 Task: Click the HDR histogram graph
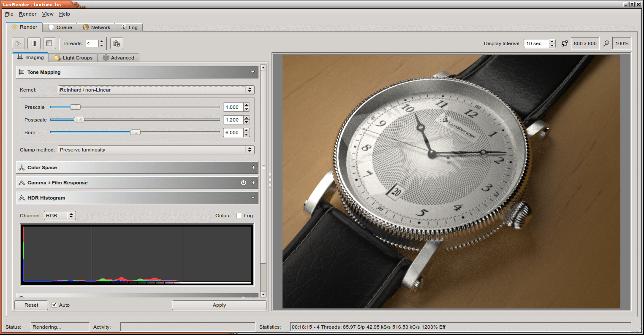(x=137, y=255)
